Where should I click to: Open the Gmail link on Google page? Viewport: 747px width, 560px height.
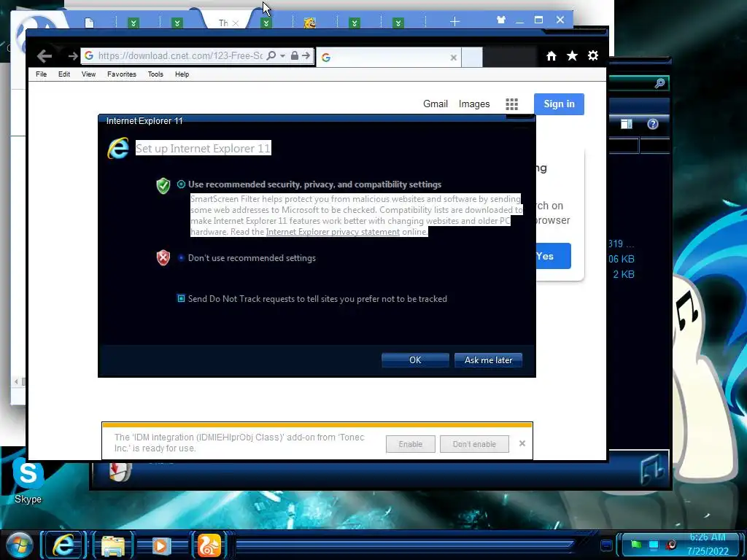436,104
